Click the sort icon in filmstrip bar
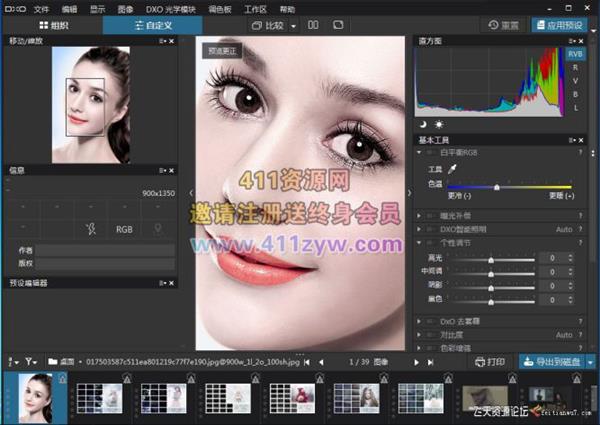600x425 pixels. click(x=12, y=360)
